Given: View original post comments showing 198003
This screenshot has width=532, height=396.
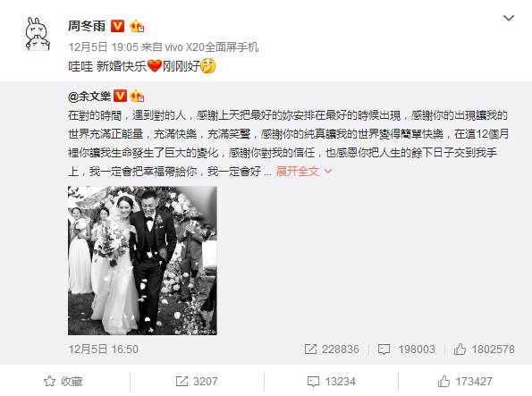Looking at the screenshot, I should (x=406, y=350).
